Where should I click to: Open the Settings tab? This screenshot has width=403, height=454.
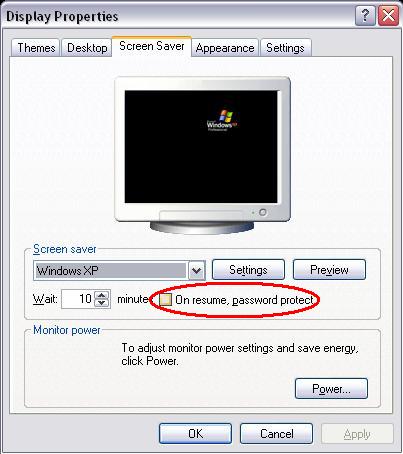click(x=285, y=48)
